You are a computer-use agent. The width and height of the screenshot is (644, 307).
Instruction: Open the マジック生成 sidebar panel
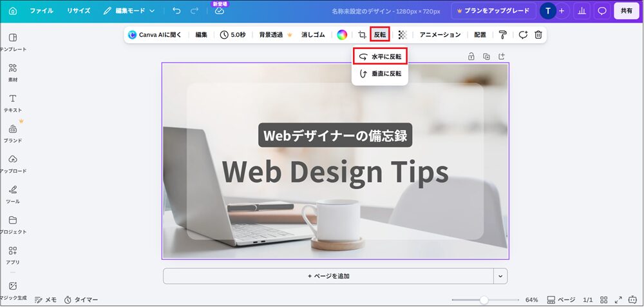point(13,290)
